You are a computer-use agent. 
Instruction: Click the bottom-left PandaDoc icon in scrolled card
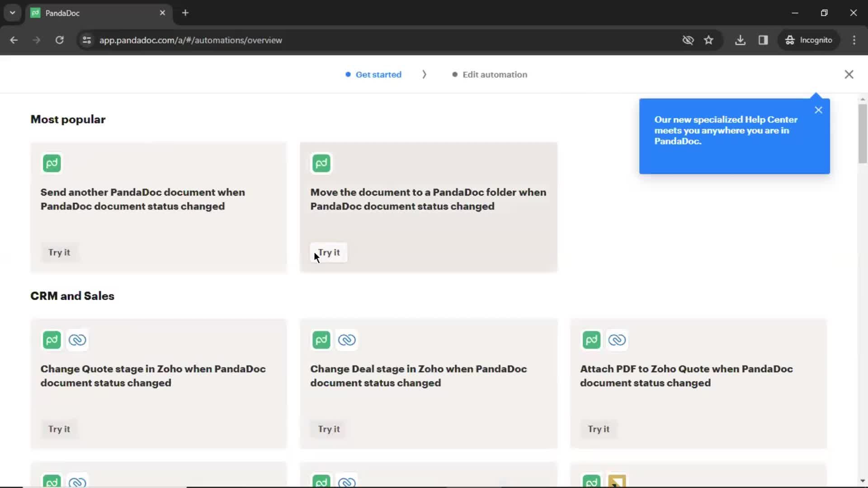(x=51, y=481)
